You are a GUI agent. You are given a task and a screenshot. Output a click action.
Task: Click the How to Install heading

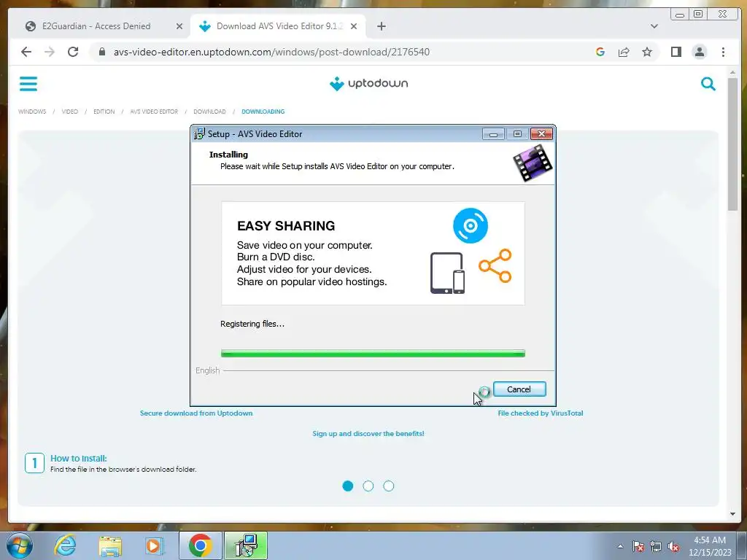pos(79,458)
